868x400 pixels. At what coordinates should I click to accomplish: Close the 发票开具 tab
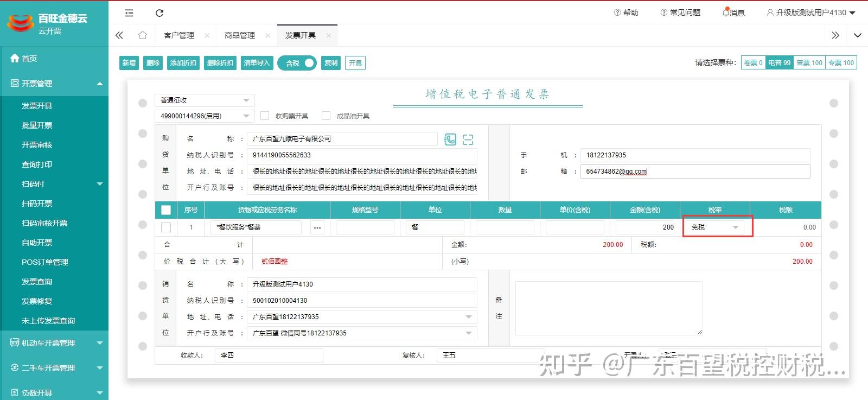(x=329, y=35)
